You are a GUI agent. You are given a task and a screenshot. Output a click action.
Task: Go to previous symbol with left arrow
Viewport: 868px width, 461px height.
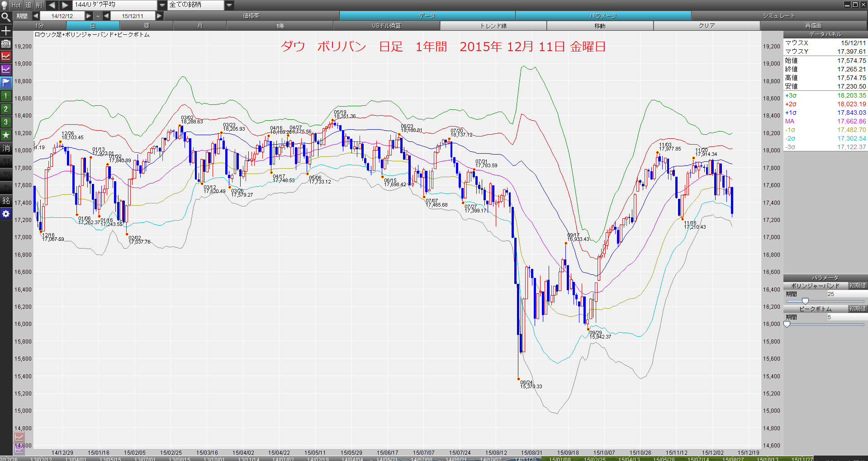pyautogui.click(x=52, y=5)
